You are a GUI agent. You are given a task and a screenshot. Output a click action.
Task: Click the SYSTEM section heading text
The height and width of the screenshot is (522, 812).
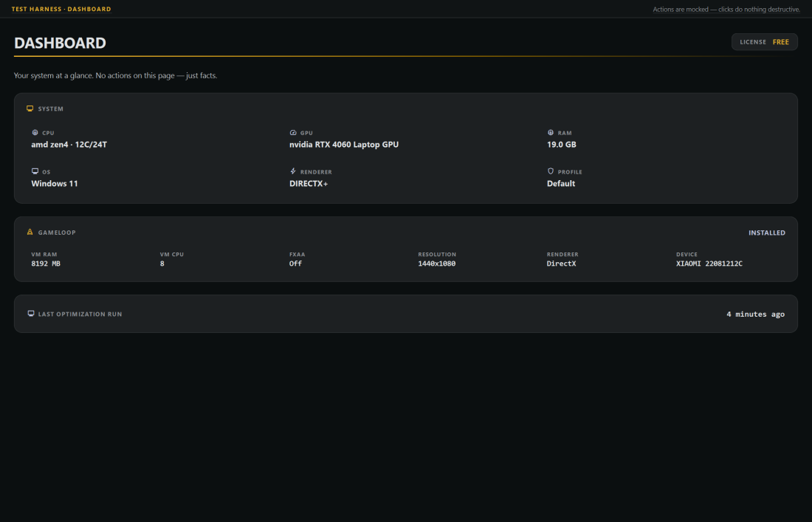[x=51, y=109]
